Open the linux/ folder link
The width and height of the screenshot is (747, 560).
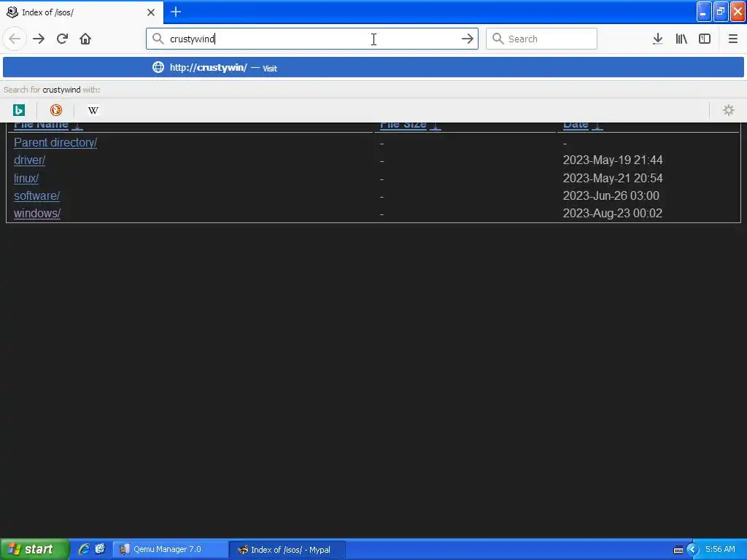26,178
